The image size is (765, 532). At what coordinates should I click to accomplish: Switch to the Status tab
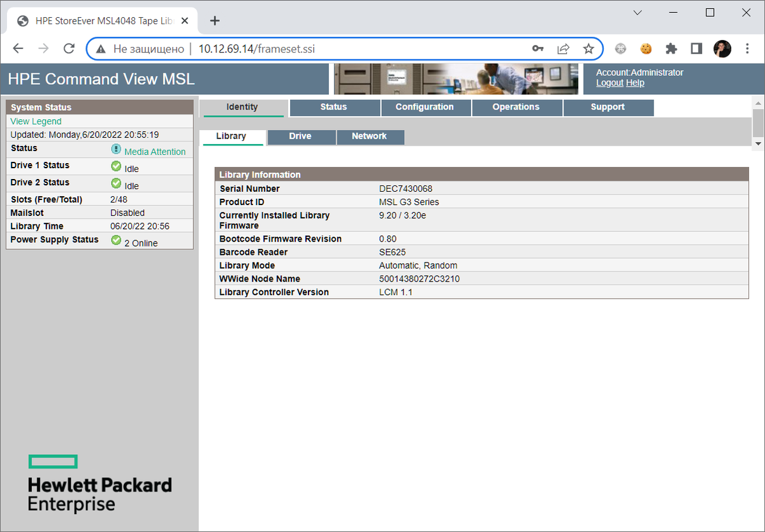click(334, 108)
